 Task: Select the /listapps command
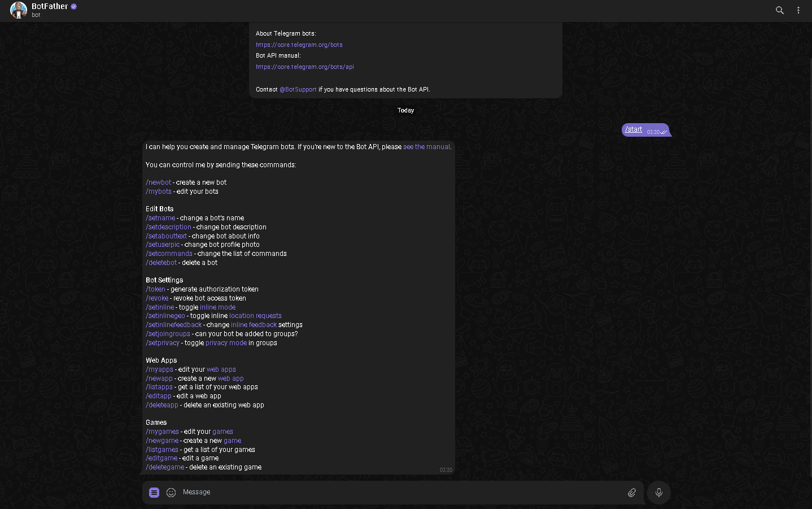159,387
